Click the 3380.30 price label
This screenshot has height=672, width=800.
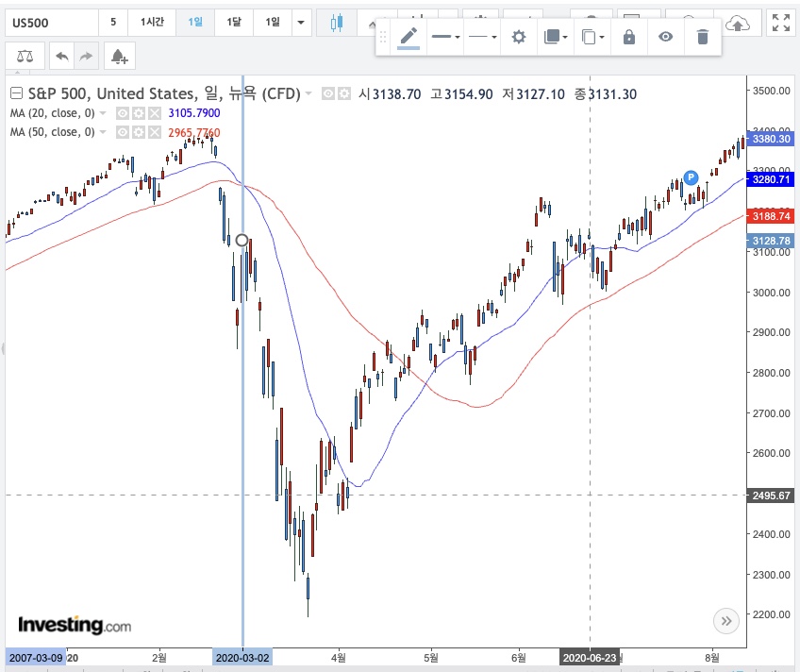click(x=771, y=139)
